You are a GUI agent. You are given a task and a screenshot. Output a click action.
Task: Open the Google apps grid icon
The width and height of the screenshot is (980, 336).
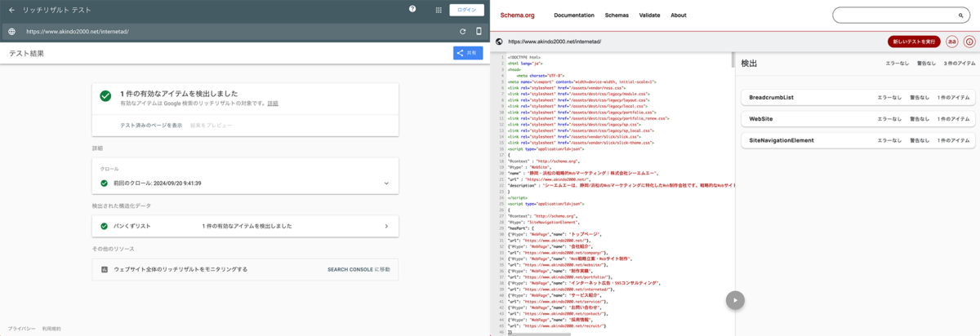(x=439, y=10)
